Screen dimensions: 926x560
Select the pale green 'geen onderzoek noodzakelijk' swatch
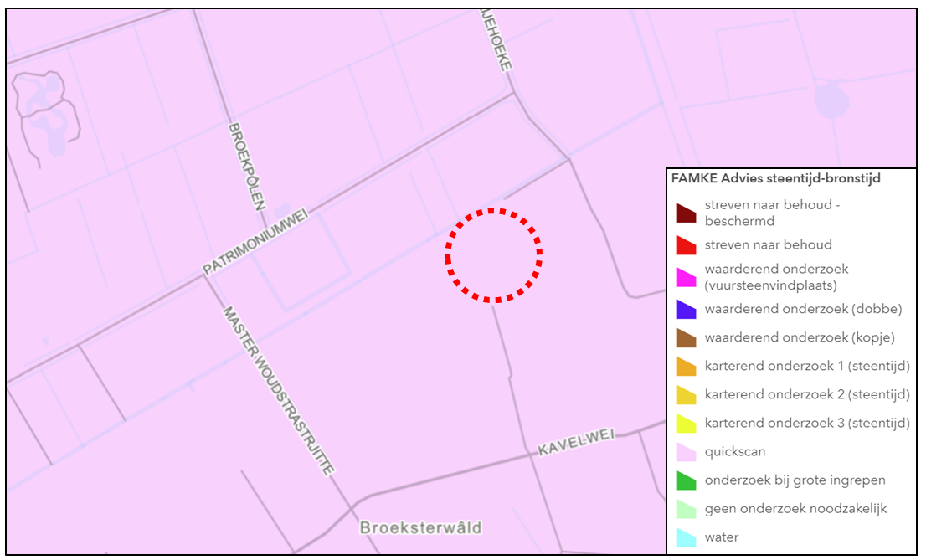[x=687, y=509]
